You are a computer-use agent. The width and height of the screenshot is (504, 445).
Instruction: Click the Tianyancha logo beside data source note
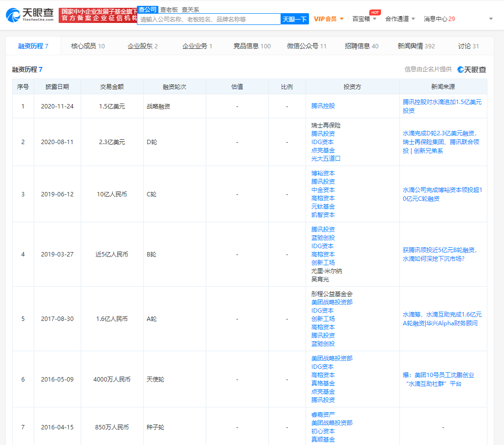point(472,70)
